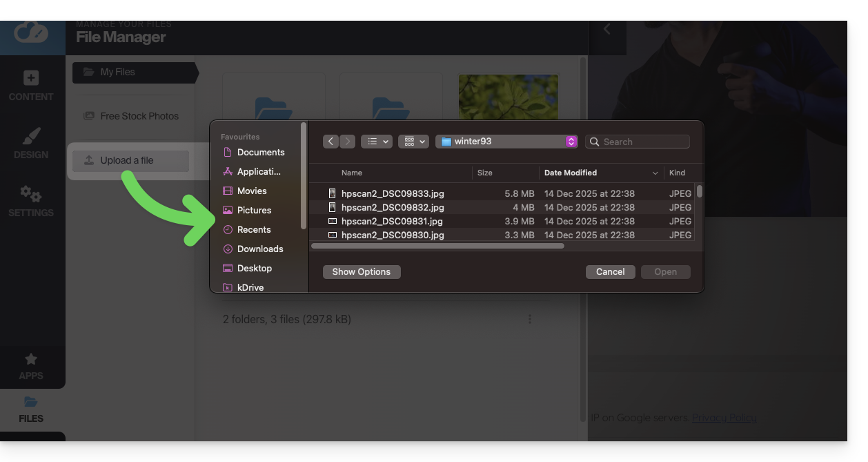
Task: Click the forward navigation arrow in file dialog
Action: coord(348,142)
